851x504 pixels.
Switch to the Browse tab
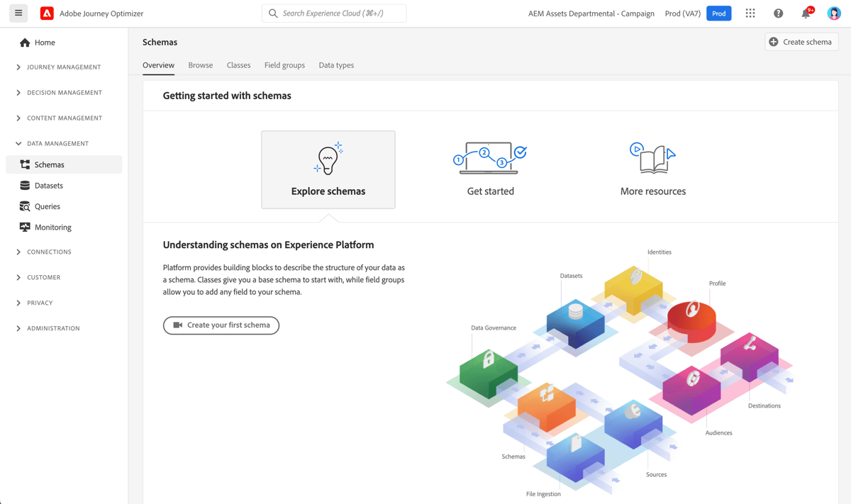coord(201,65)
